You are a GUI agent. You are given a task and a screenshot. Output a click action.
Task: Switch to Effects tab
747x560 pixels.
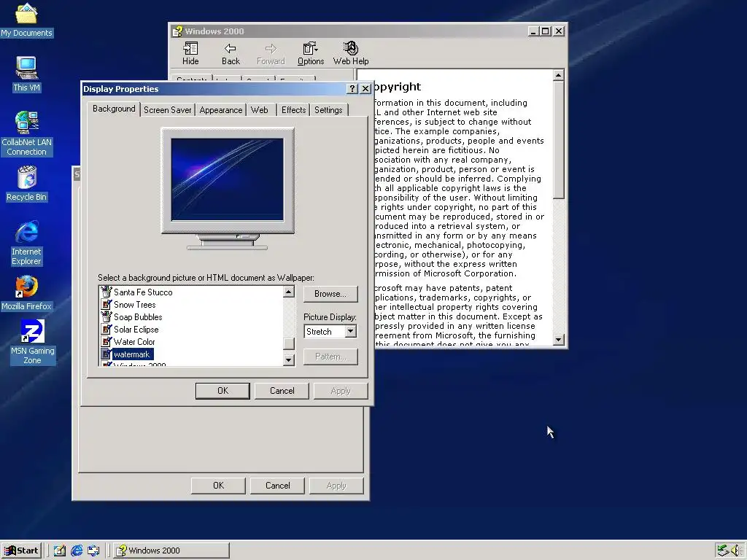point(293,110)
